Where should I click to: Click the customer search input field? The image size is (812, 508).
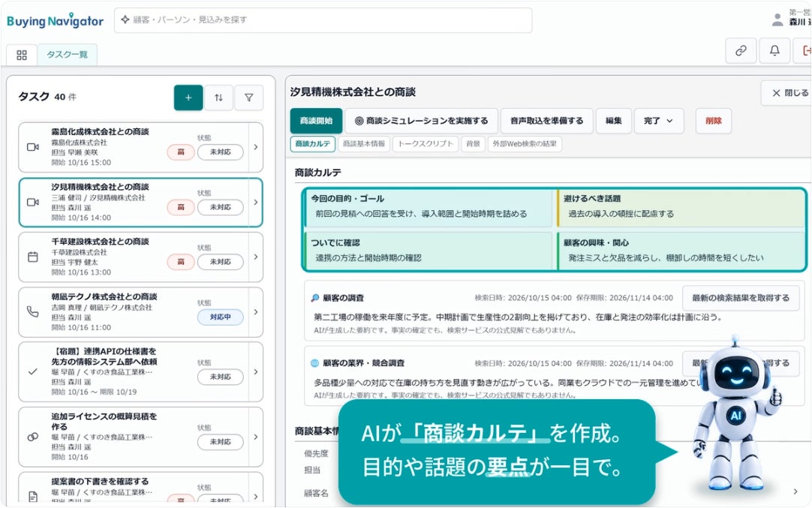coord(323,20)
